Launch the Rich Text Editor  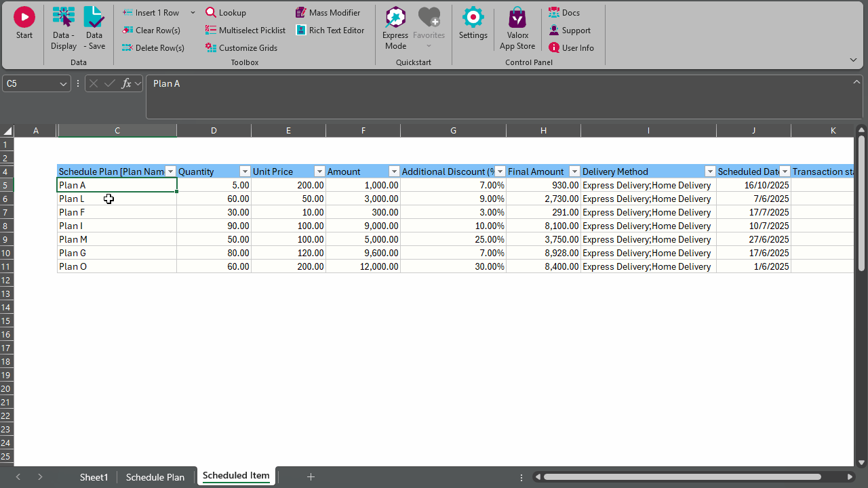click(330, 30)
